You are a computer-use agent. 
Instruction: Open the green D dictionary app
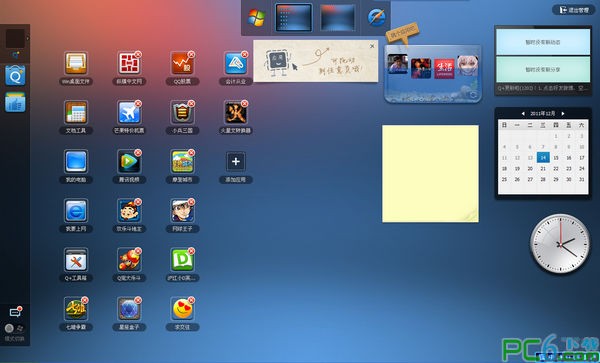click(x=182, y=260)
